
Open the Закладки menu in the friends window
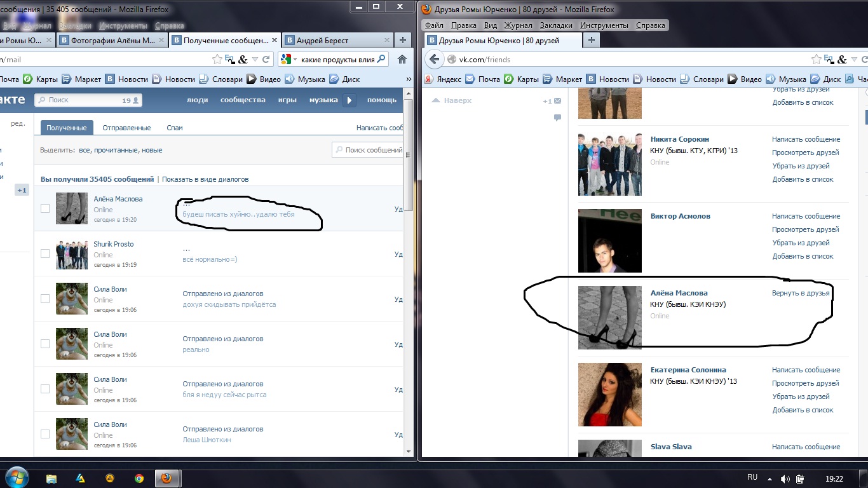click(556, 25)
